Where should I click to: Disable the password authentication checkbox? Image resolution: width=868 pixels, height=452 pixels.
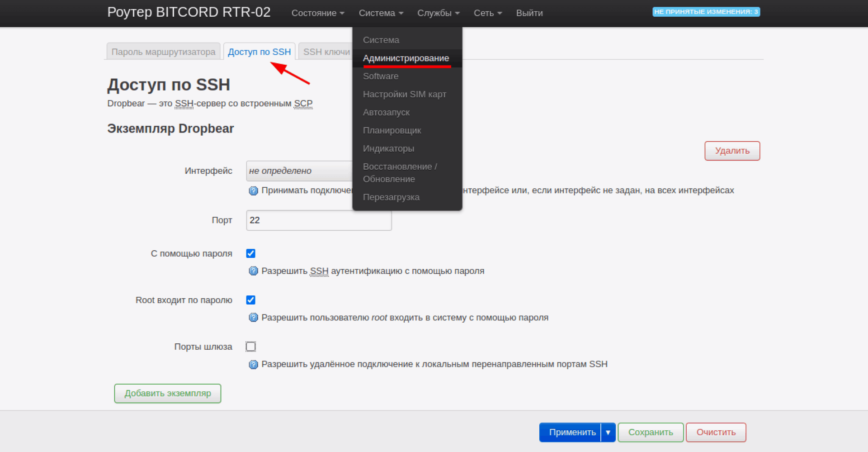click(251, 253)
